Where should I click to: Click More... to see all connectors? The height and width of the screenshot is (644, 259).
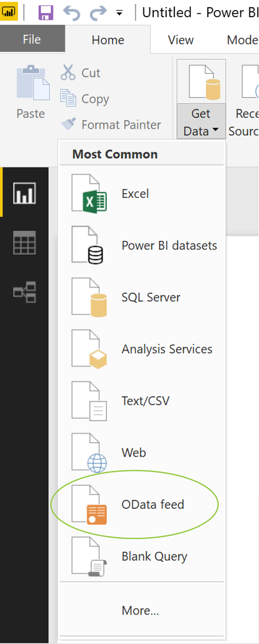pos(140,610)
